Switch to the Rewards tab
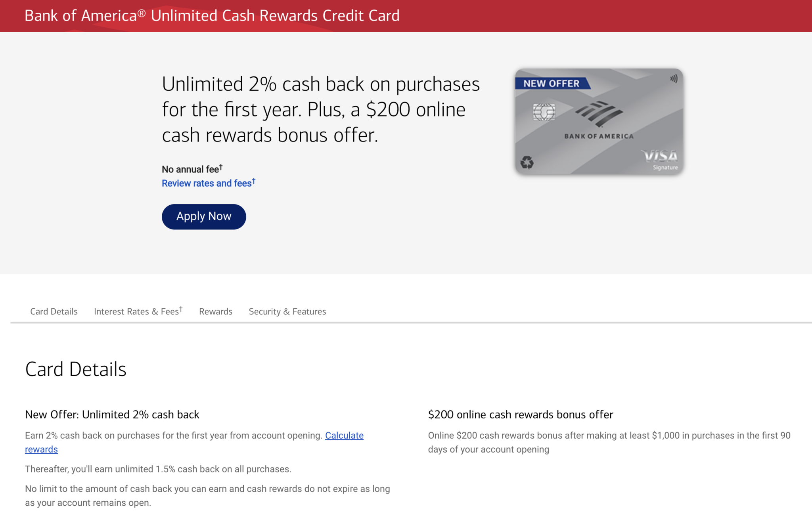Viewport: 812px width, 516px height. pos(215,312)
